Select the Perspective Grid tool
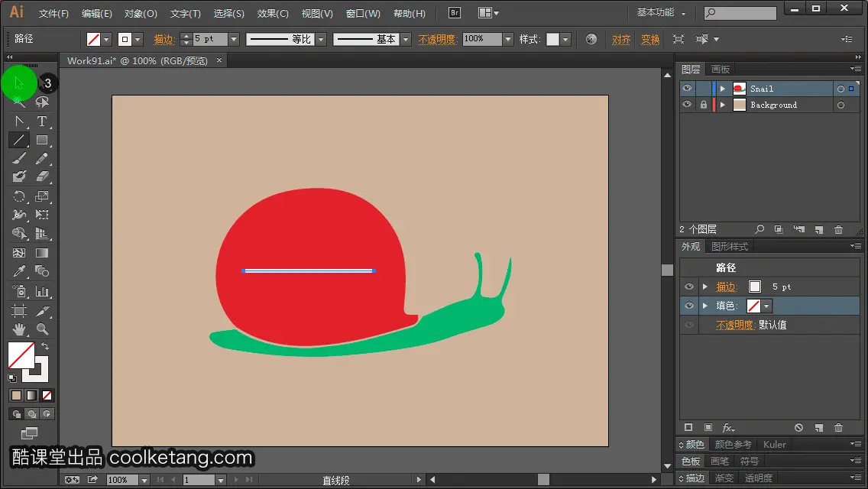Screen dimensions: 868x489 click(x=42, y=234)
